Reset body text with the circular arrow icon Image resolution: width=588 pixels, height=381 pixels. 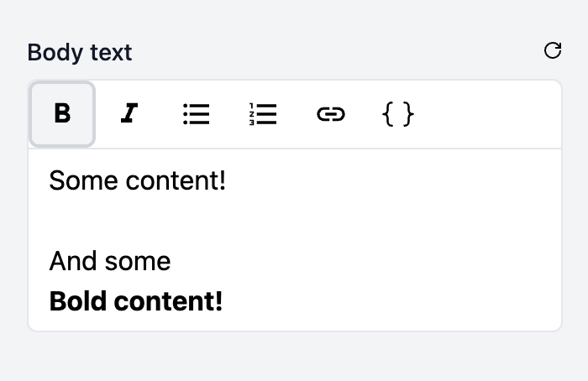click(553, 50)
